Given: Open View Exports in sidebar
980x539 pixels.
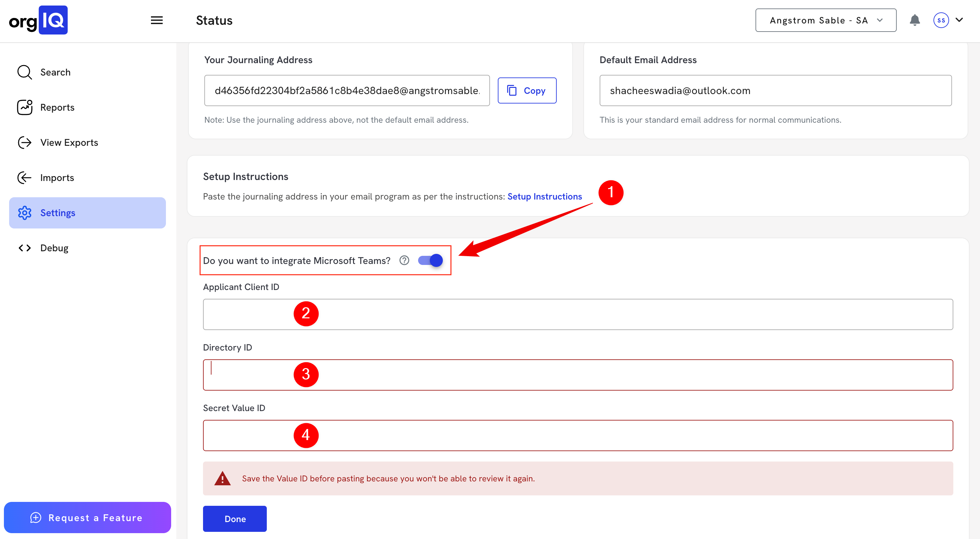Looking at the screenshot, I should [x=88, y=142].
